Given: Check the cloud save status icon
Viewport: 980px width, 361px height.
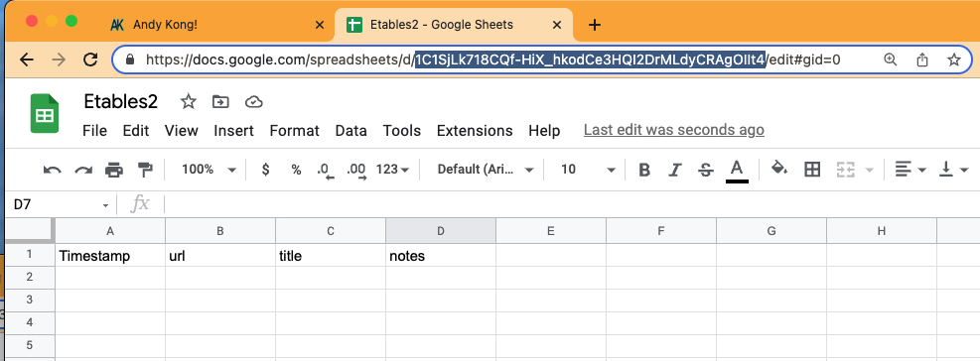Looking at the screenshot, I should coord(253,102).
